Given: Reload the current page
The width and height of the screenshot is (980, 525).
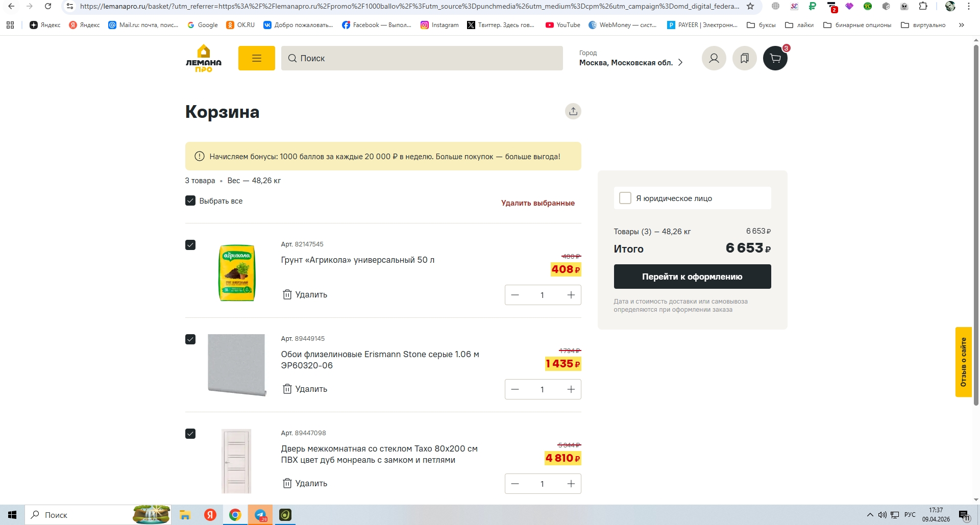Looking at the screenshot, I should (x=48, y=6).
